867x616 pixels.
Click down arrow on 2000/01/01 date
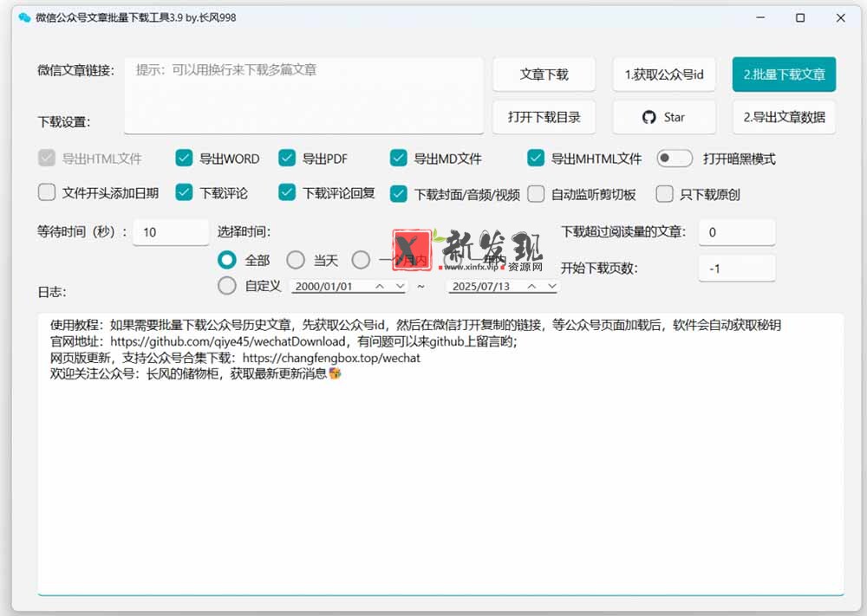point(400,286)
